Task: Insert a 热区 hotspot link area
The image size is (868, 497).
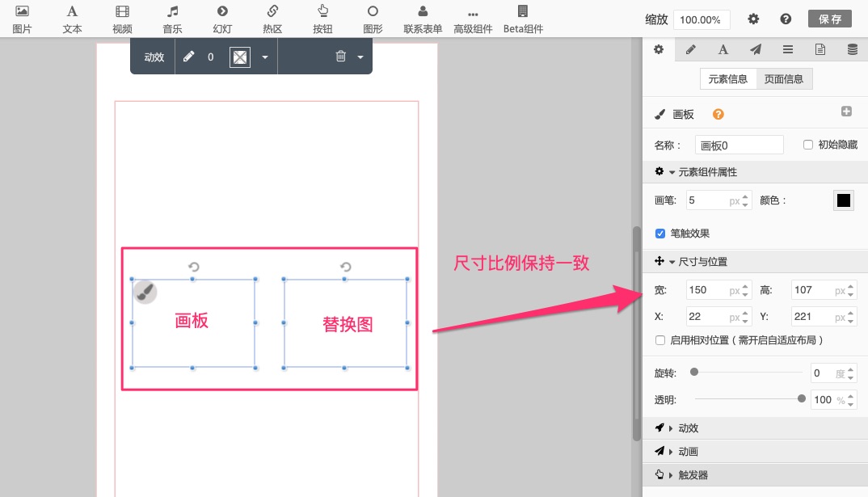Action: point(272,19)
